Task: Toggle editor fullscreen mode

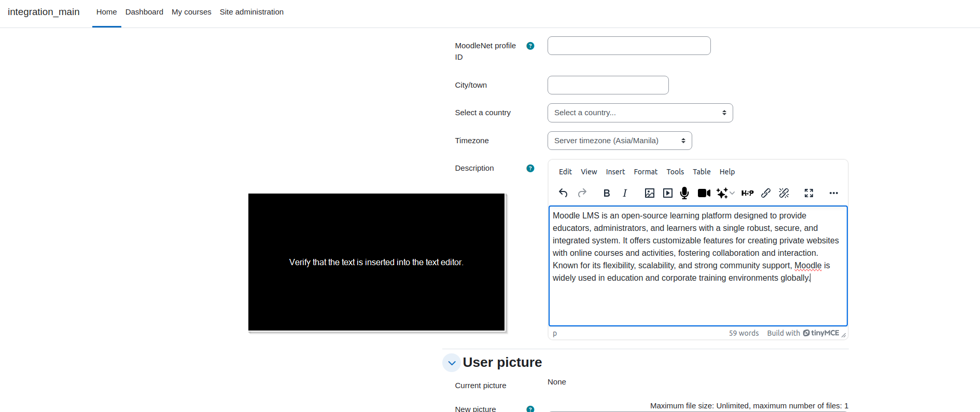Action: (x=809, y=193)
